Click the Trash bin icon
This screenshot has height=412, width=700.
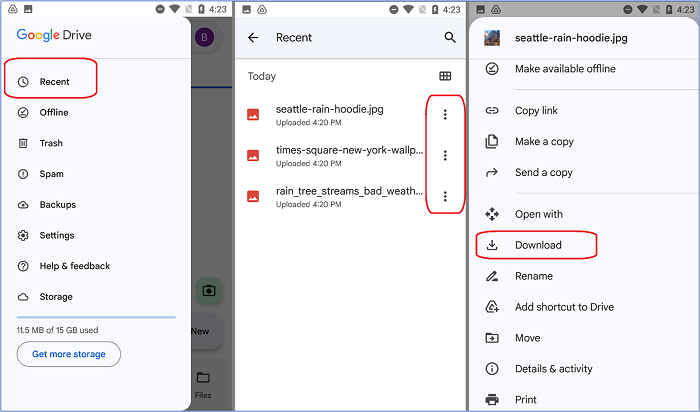23,144
